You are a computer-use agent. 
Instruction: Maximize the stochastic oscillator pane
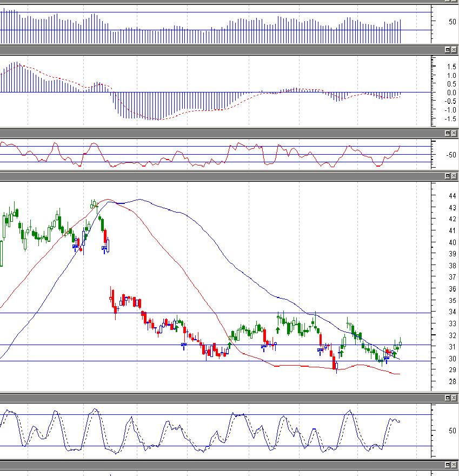pyautogui.click(x=448, y=398)
